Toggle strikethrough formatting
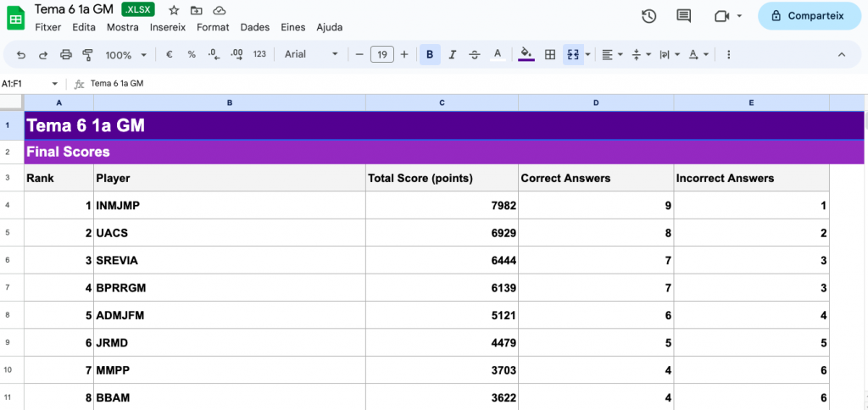 pos(475,54)
